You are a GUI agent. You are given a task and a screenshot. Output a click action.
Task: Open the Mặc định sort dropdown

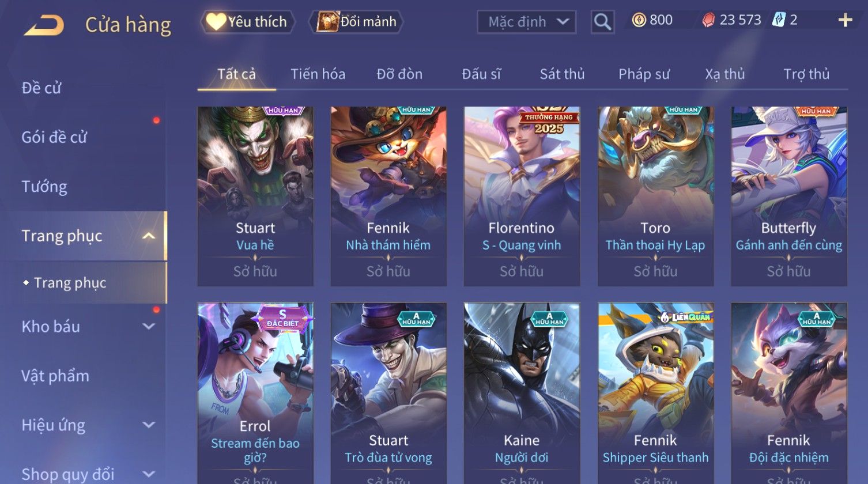tap(526, 22)
